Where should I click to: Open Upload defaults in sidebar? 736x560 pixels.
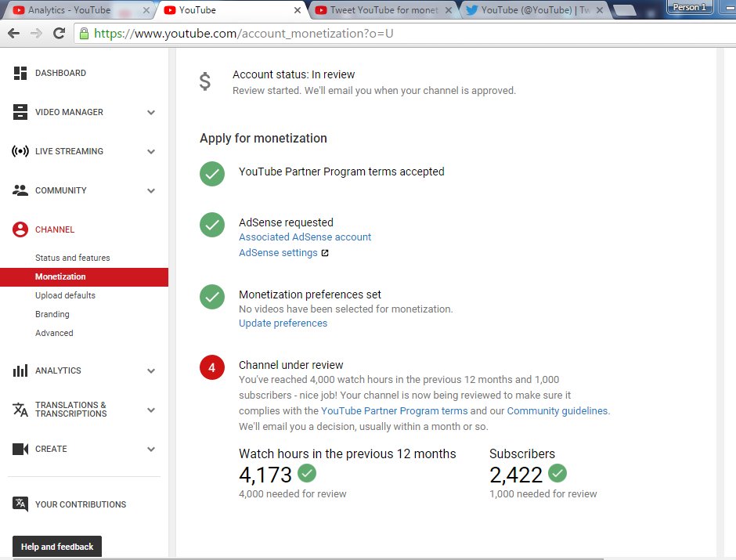pos(65,295)
